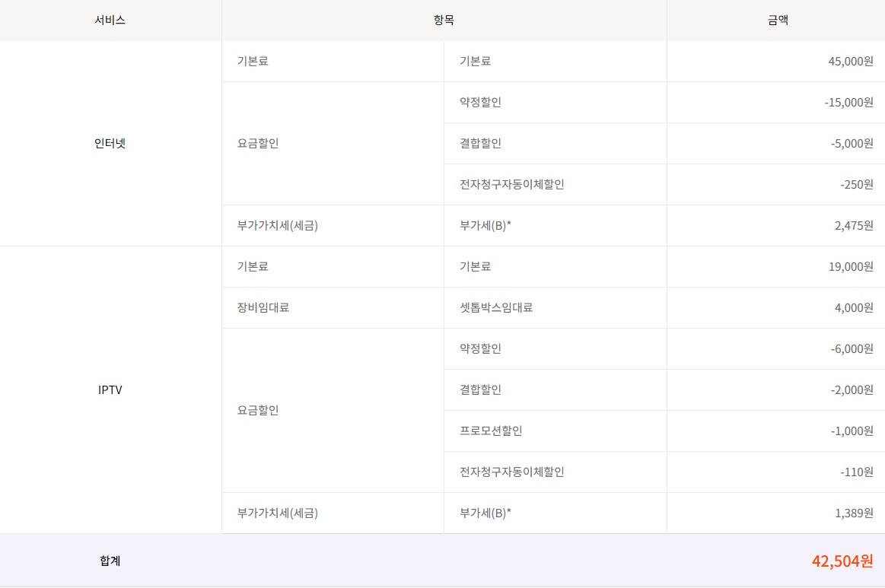The image size is (885, 588).
Task: Click the -110원 IPTV auto-payment discount
Action: click(857, 472)
